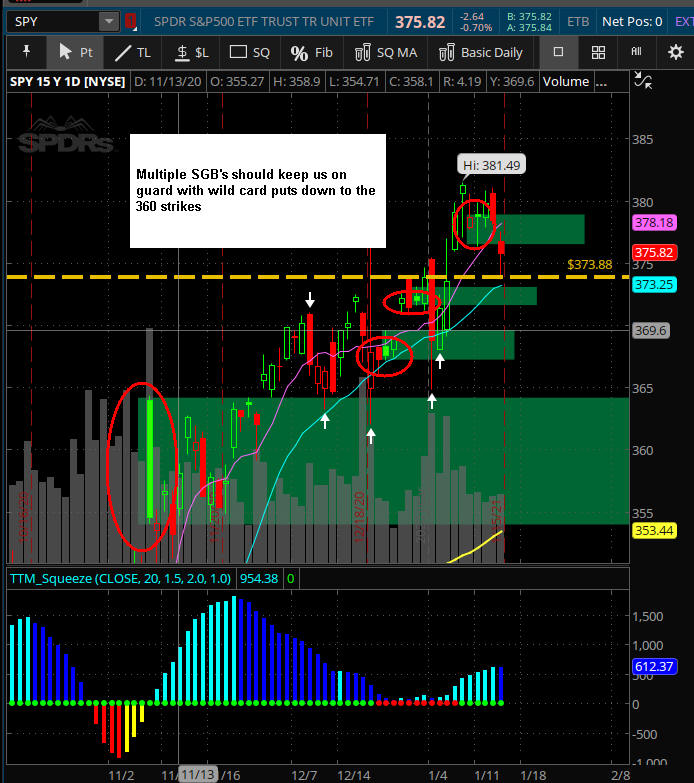Screen dimensions: 694x783
Task: Click the D: 11/13/20 date readout
Action: [167, 81]
